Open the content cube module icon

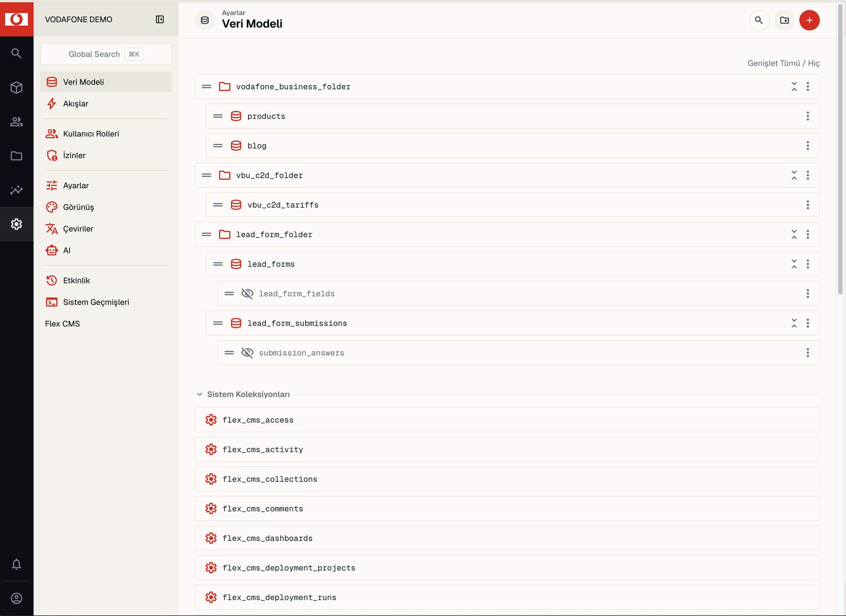point(16,88)
